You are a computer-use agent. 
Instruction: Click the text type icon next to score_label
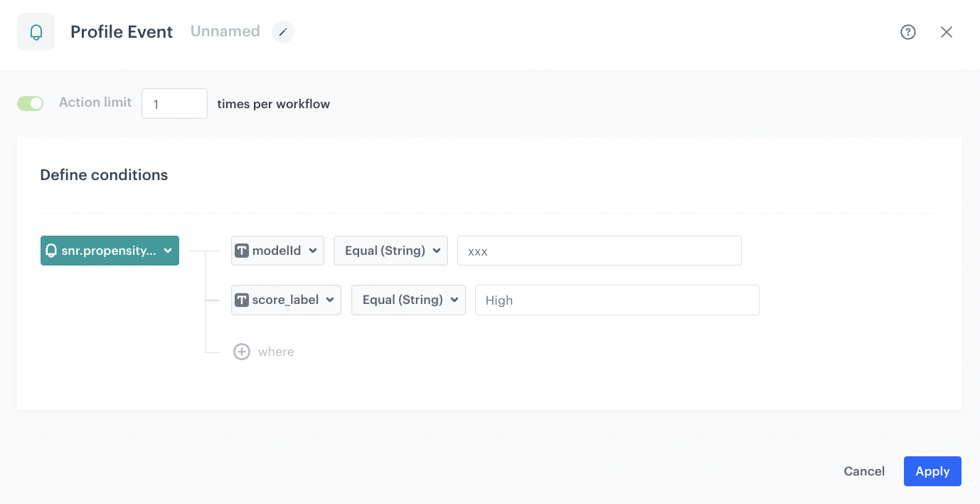tap(242, 300)
